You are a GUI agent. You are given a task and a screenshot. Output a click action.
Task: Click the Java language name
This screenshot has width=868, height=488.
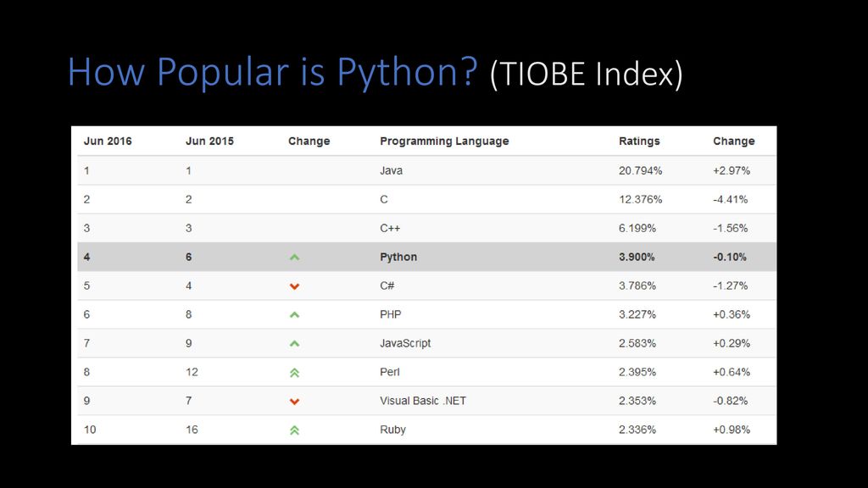[x=391, y=170]
